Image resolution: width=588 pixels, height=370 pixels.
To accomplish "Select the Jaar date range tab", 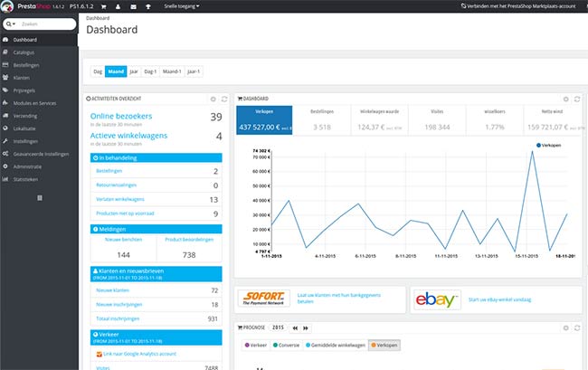I will [134, 71].
